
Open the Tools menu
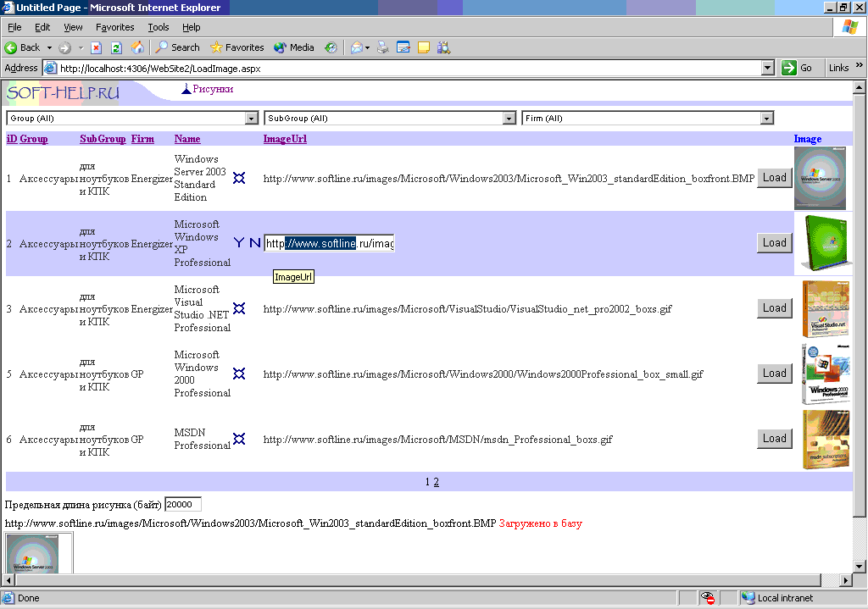pos(159,27)
